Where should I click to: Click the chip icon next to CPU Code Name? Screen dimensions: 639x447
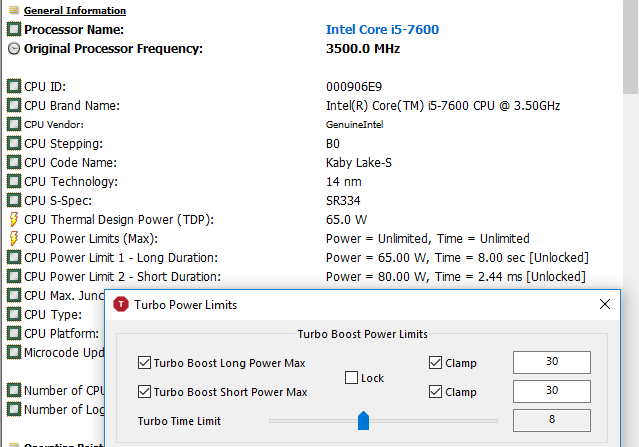coord(14,163)
